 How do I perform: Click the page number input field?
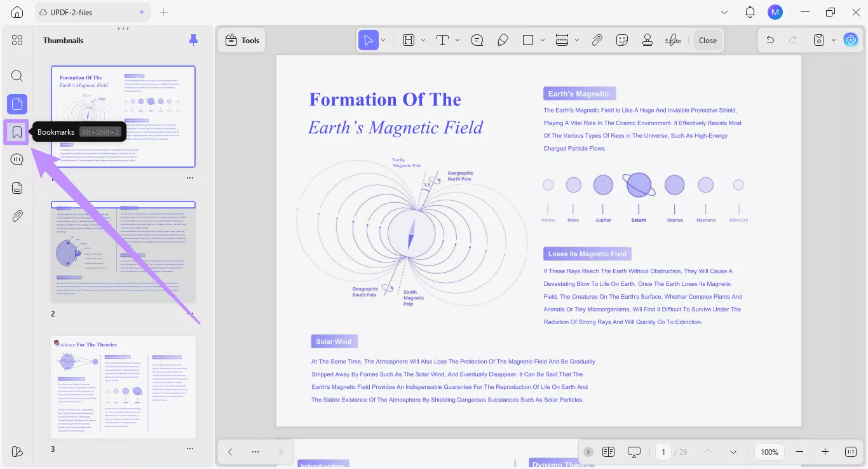663,452
